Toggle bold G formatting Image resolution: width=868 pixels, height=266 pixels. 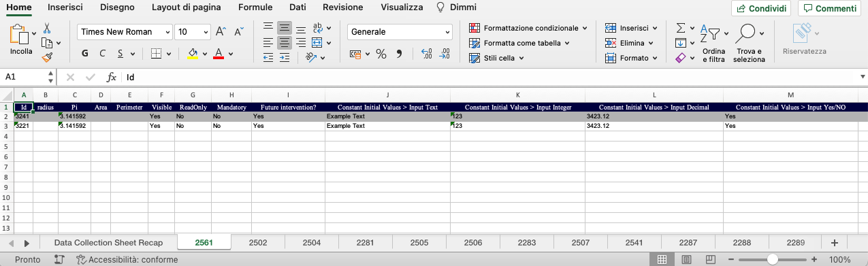coord(85,54)
